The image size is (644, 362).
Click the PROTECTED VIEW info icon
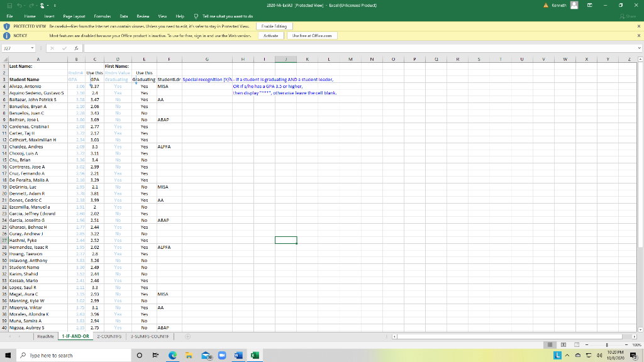point(6,26)
